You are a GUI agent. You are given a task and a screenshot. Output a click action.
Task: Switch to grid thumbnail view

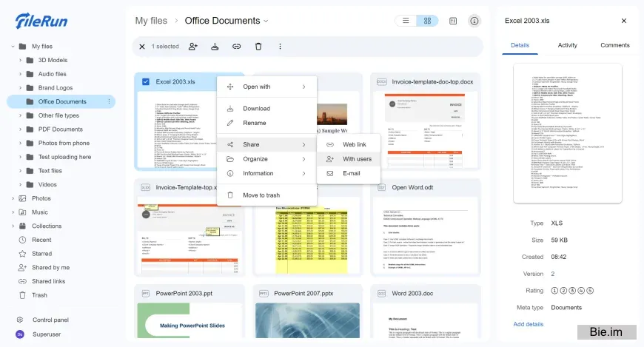coord(428,21)
